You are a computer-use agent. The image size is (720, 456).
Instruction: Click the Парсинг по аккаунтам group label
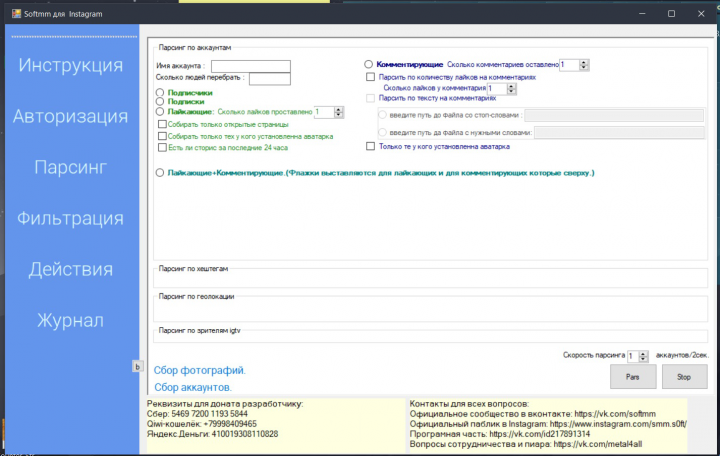195,47
